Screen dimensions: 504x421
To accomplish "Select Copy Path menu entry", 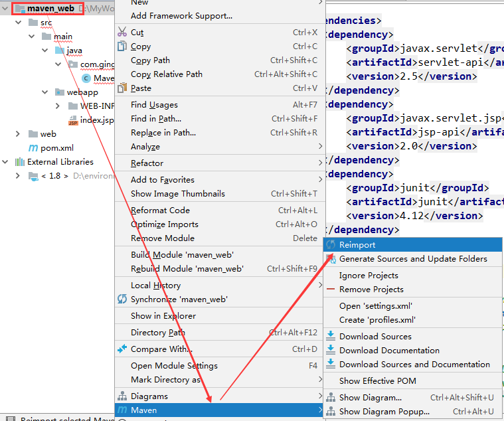I will pos(220,60).
